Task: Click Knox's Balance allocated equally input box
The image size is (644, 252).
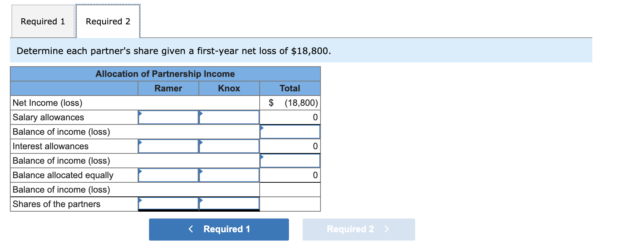Action: (x=228, y=175)
